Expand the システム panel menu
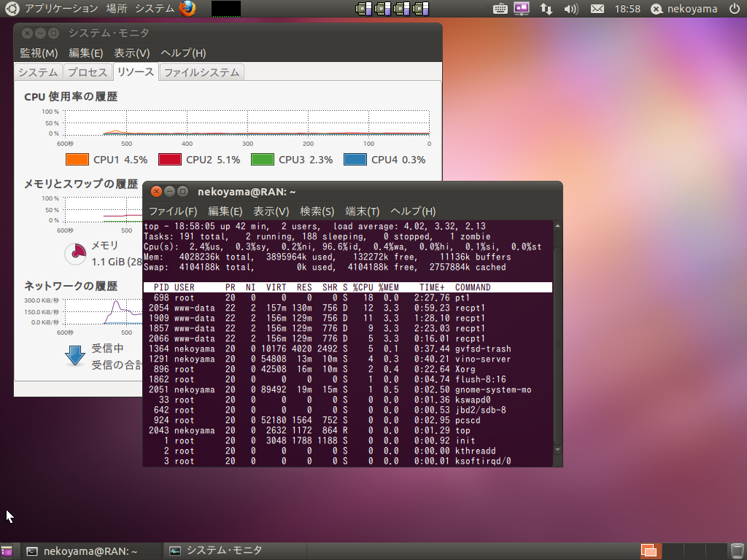747x560 pixels. 155,9
